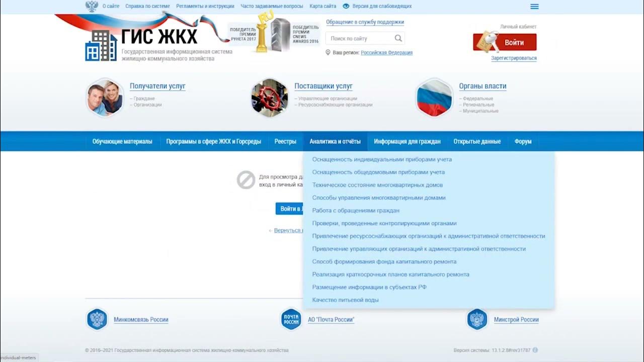Open Получатели услуг heading link
Screen dimensions: 644x362
[157, 86]
